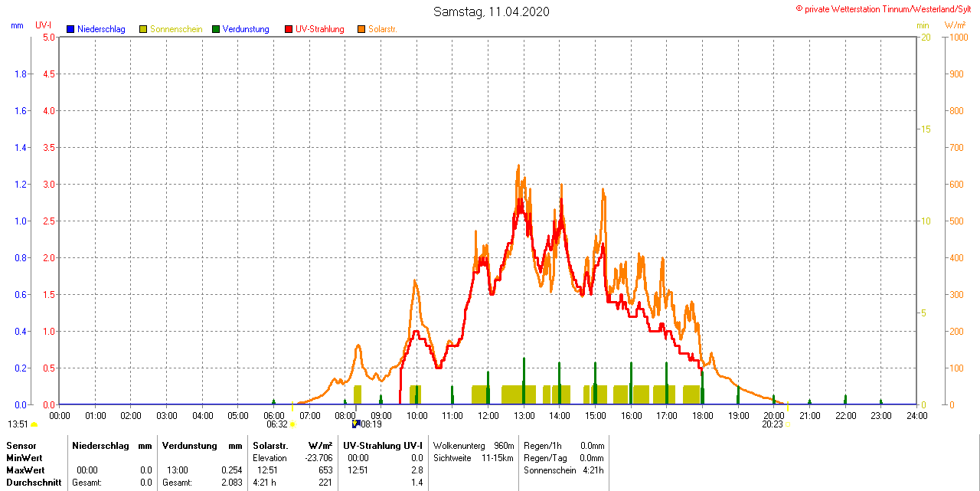
Task: Click the red UV-Strahlung legend swatch
Action: (x=289, y=29)
